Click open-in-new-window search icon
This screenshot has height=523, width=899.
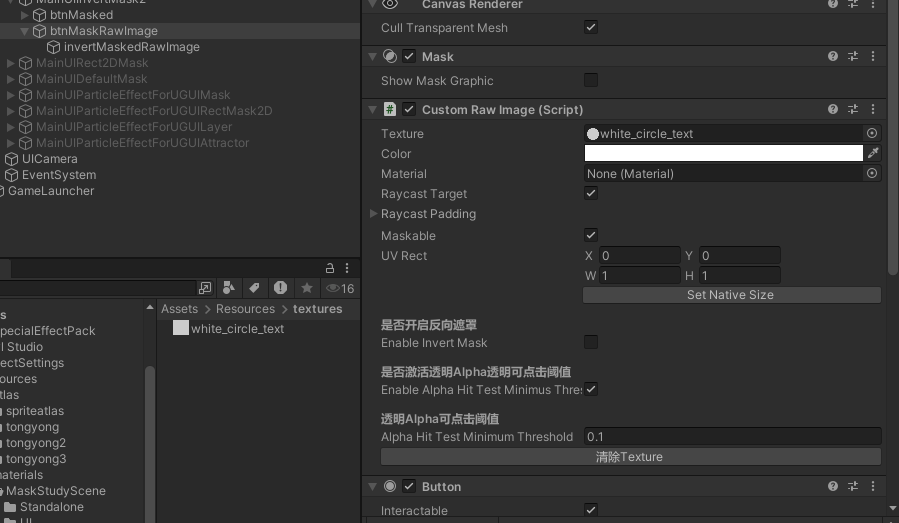tap(205, 288)
